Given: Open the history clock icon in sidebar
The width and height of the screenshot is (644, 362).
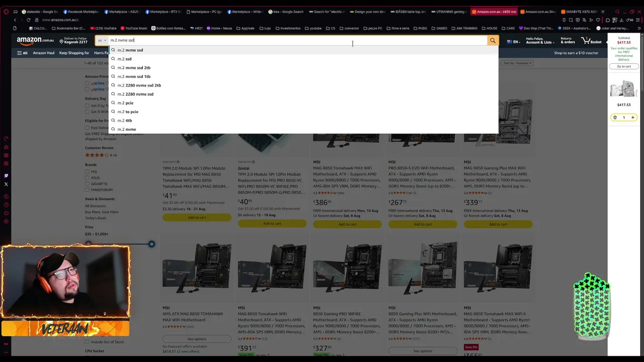Looking at the screenshot, I should tap(6, 205).
